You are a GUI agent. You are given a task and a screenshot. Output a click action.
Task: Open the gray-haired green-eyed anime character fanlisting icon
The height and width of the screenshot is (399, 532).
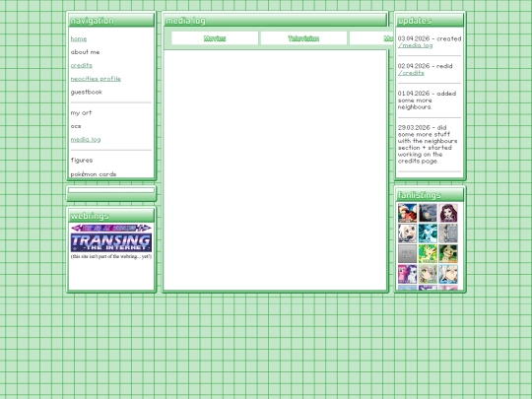(428, 274)
